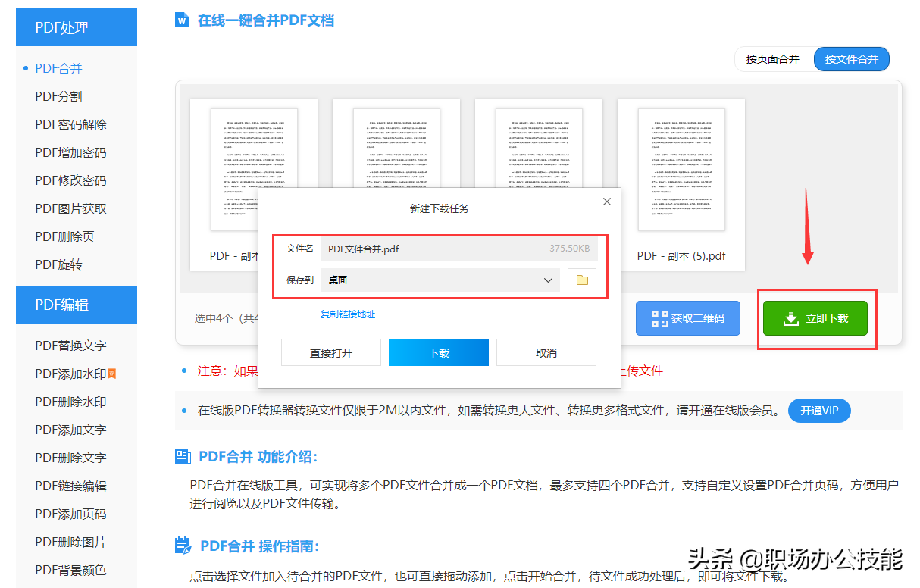Click the 开通VIP button
This screenshot has height=588, width=920.
pyautogui.click(x=819, y=411)
